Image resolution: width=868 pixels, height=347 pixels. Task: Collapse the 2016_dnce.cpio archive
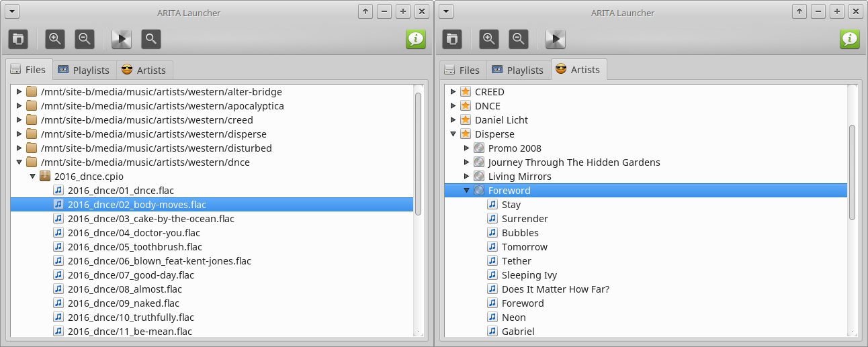click(x=32, y=177)
